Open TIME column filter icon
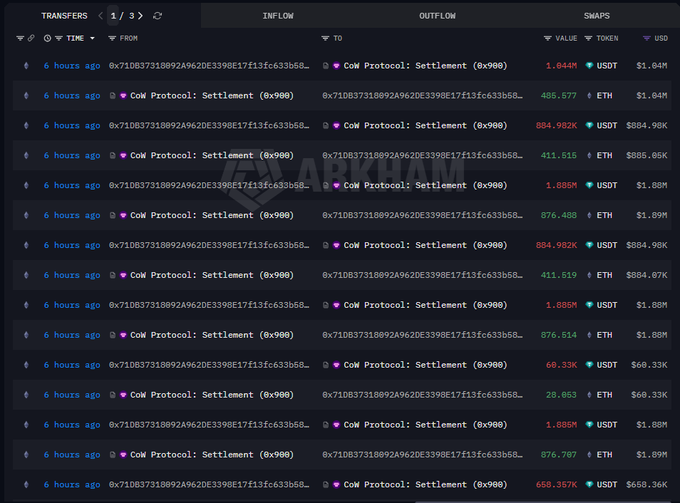This screenshot has width=680, height=503. tap(59, 38)
